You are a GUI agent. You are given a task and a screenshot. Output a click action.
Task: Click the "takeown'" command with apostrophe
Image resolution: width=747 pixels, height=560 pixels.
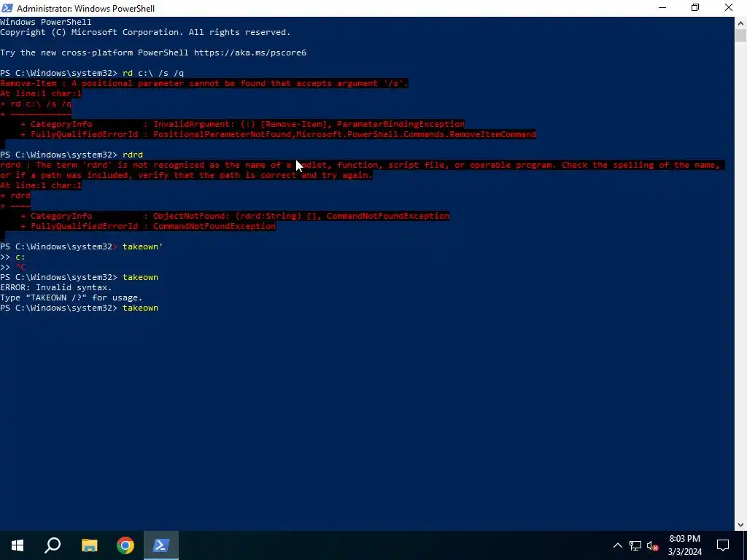[142, 246]
